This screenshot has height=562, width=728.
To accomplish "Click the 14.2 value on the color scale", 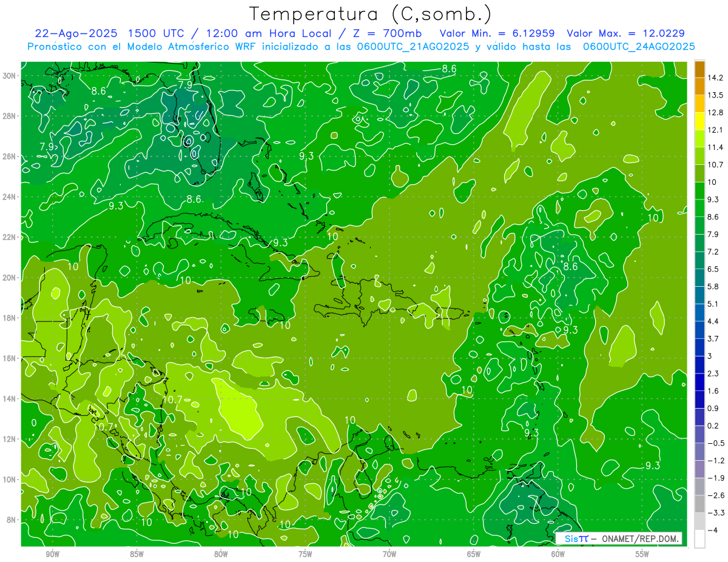I will 716,78.
